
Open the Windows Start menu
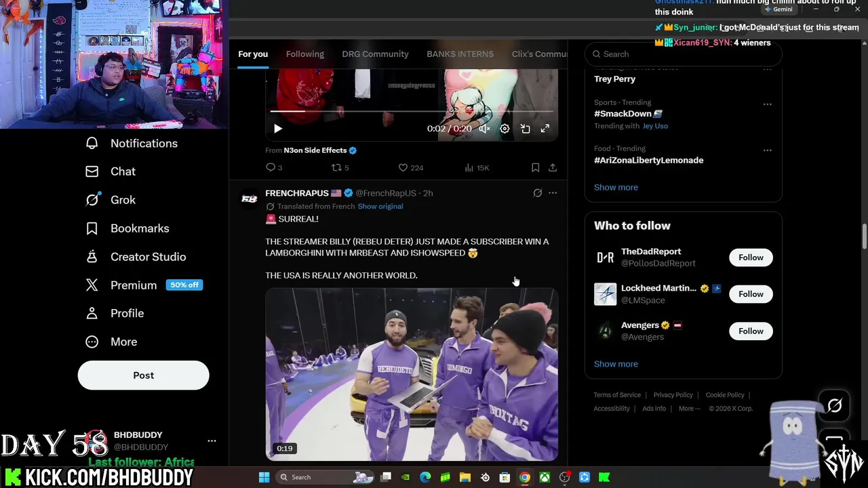click(x=264, y=477)
